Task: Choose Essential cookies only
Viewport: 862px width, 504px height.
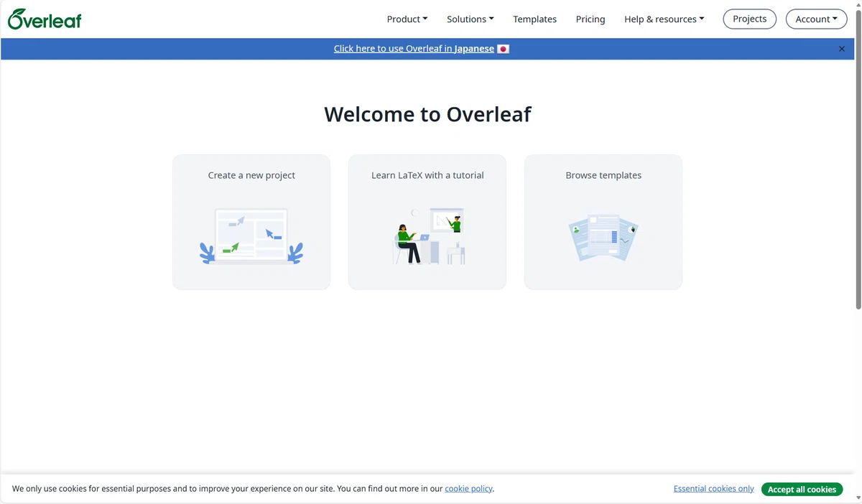Action: (714, 488)
